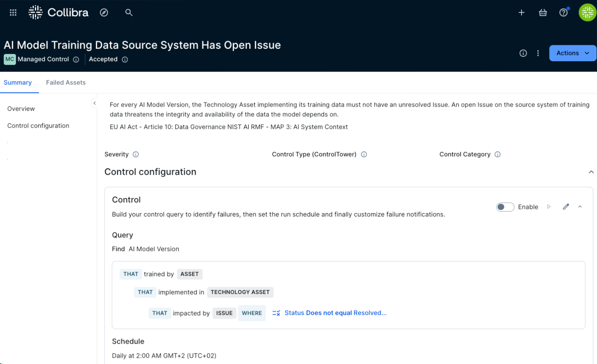Click the Schedule heading
597x364 pixels.
pos(128,342)
